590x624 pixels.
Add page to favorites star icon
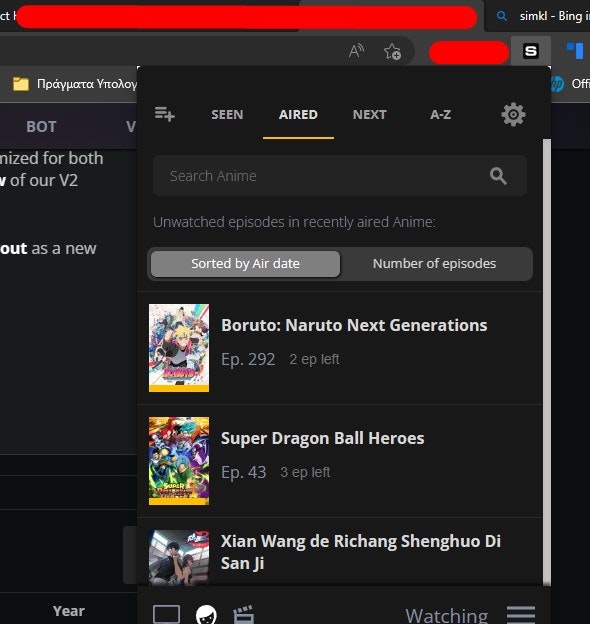392,51
